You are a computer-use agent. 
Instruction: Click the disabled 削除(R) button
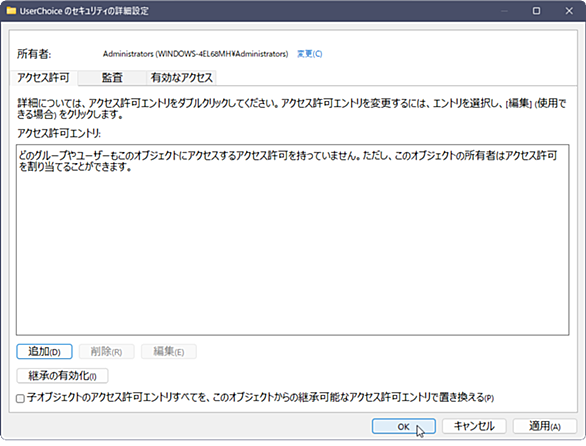pyautogui.click(x=107, y=351)
